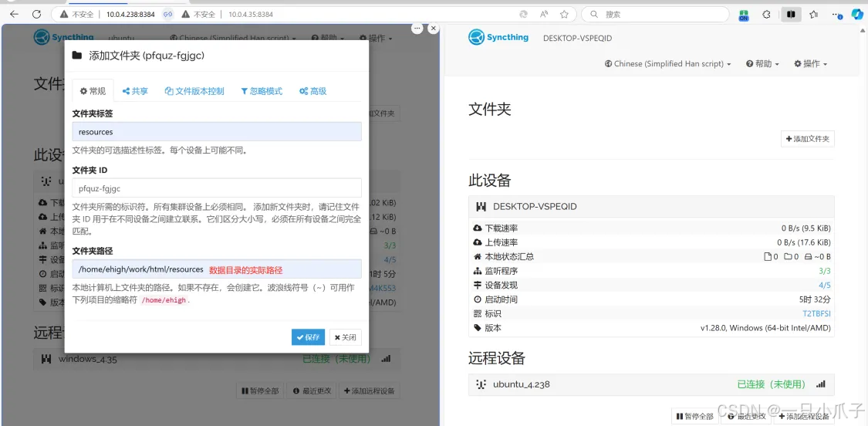
Task: Click device icon next to DESKTOP-VSPEQID panel header
Action: tap(481, 207)
